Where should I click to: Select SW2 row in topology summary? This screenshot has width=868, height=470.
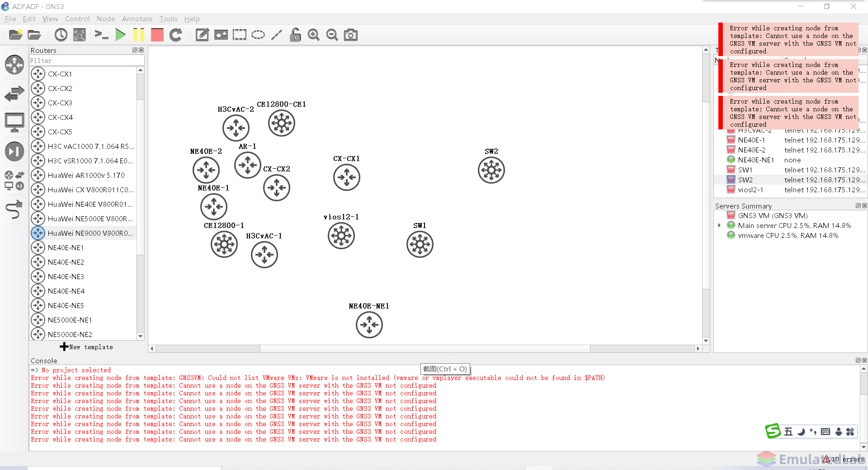[x=790, y=180]
